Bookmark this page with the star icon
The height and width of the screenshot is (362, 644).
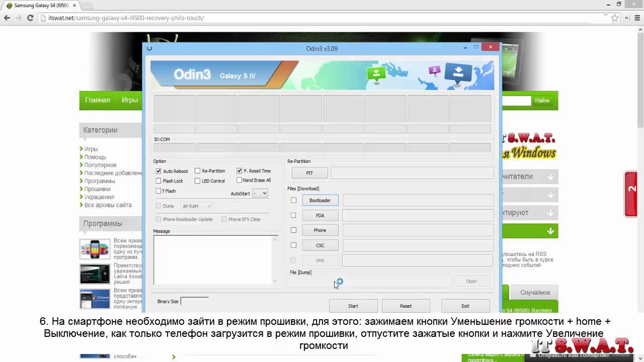tap(615, 18)
